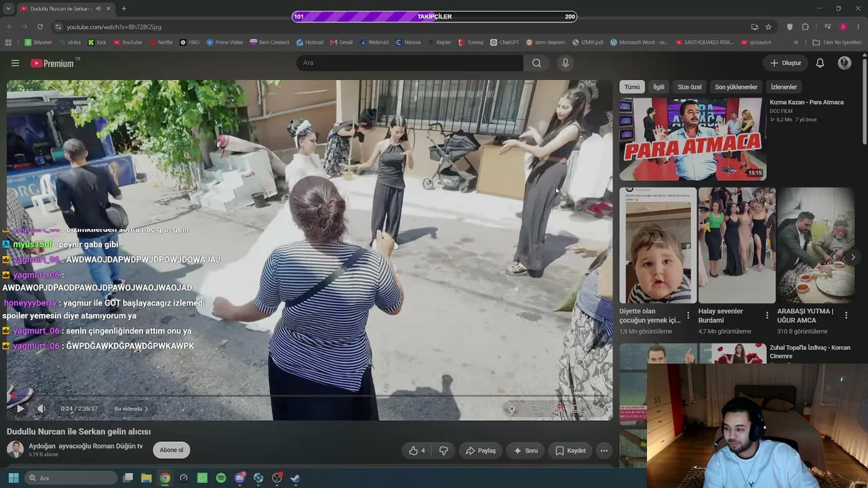Open the tab search dropdown arrow
Viewport: 868px width, 488px height.
click(8, 9)
